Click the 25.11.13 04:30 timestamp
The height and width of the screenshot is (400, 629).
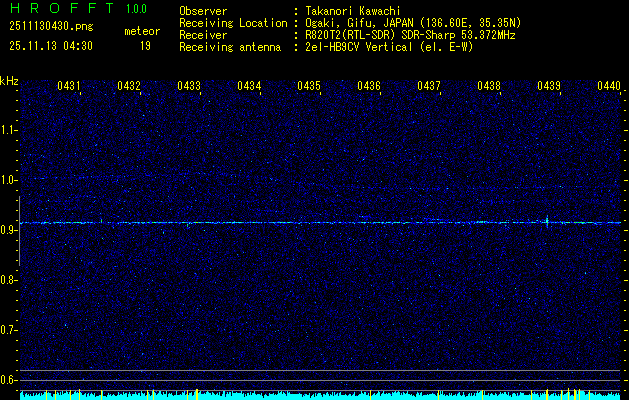tap(50, 46)
